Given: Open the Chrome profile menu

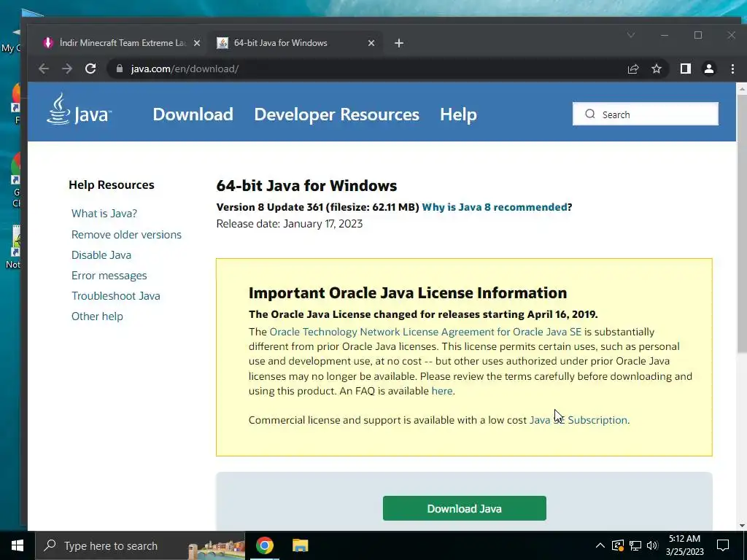Looking at the screenshot, I should (709, 69).
